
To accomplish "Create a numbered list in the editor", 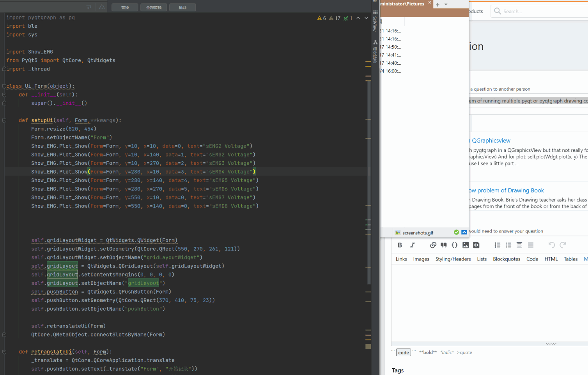I will click(498, 245).
